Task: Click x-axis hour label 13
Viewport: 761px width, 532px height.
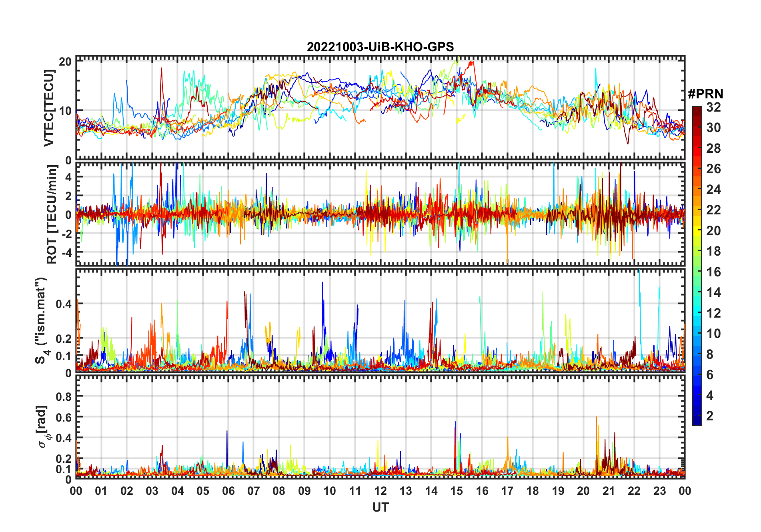Action: 406,491
